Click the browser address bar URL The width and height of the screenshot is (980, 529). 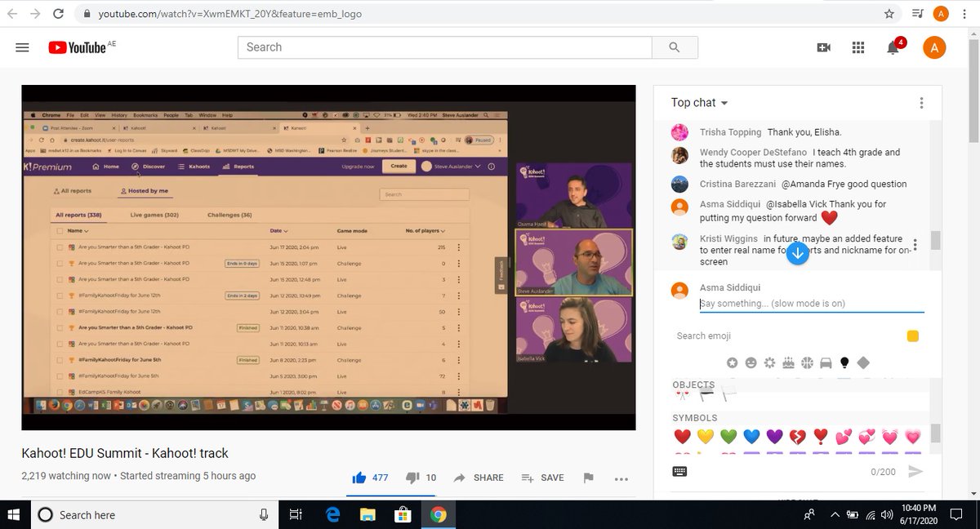tap(230, 14)
